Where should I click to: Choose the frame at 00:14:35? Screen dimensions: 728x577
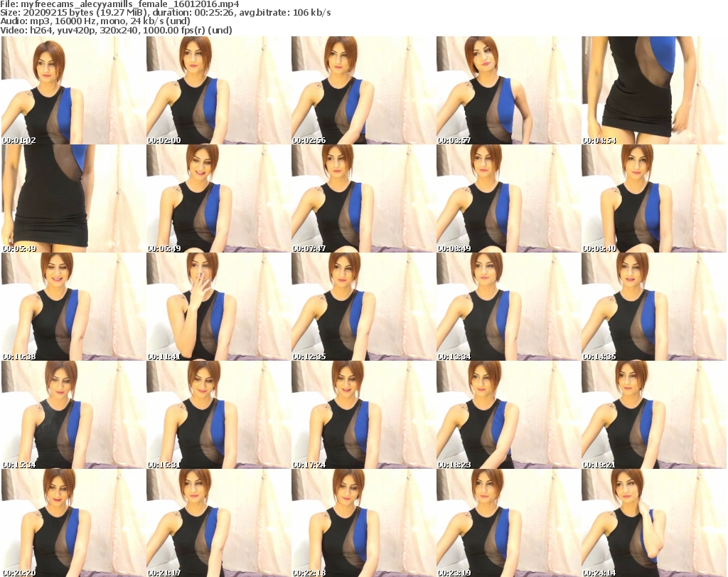click(x=654, y=307)
